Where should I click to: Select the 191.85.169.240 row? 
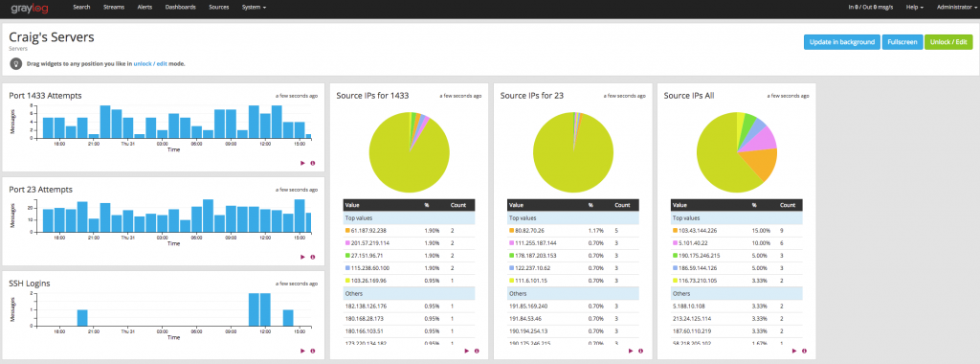point(573,307)
